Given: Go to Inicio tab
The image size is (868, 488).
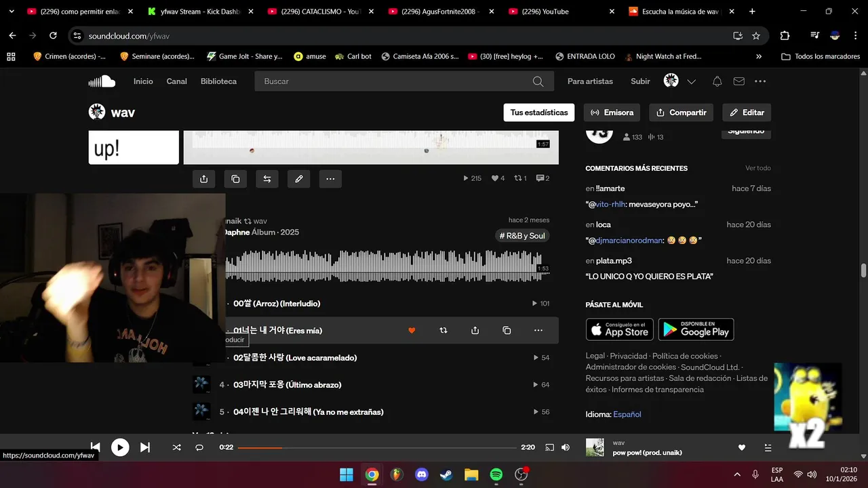Looking at the screenshot, I should click(x=143, y=81).
